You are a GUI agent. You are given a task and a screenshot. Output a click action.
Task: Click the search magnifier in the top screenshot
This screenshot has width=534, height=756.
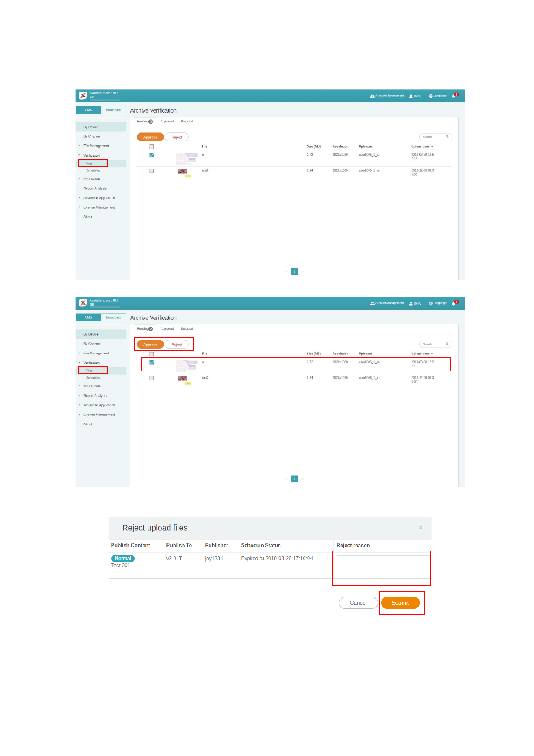click(x=447, y=137)
